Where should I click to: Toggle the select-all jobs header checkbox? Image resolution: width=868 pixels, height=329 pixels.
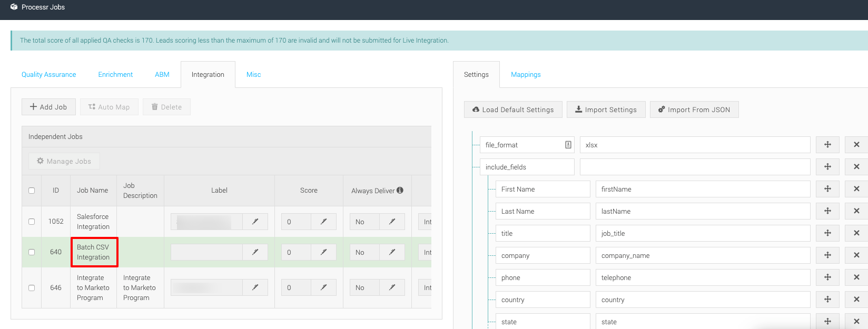point(32,191)
